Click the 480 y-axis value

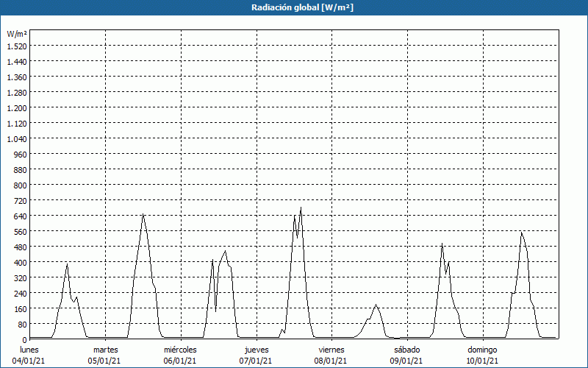(21, 247)
